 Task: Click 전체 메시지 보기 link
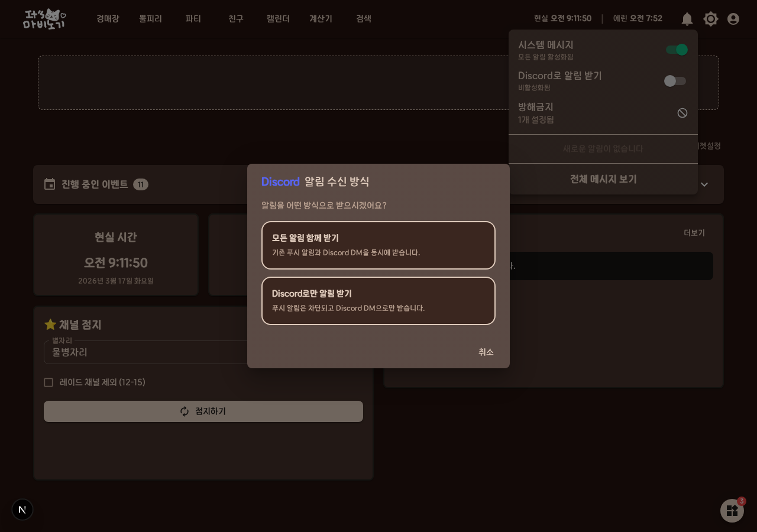click(603, 179)
